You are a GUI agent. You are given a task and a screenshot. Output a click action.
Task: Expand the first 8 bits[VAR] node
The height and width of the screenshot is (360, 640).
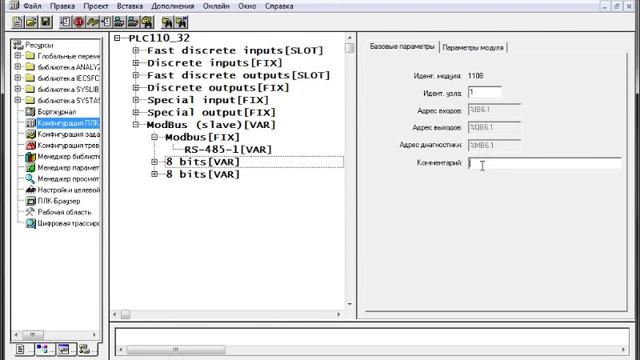tap(154, 162)
